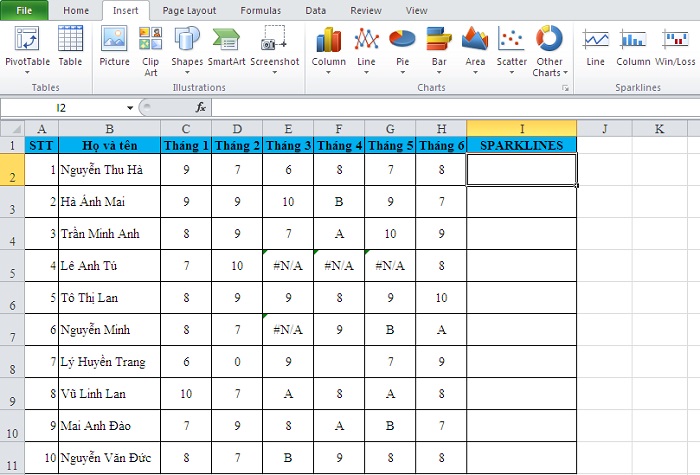Screen dimensions: 700x475
Task: Select column I header
Action: click(521, 129)
